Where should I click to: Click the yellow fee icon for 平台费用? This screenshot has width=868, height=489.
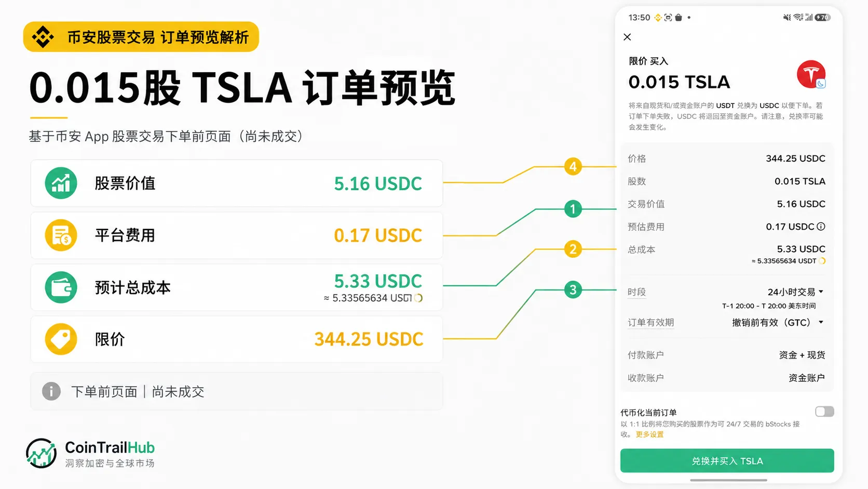tap(61, 235)
